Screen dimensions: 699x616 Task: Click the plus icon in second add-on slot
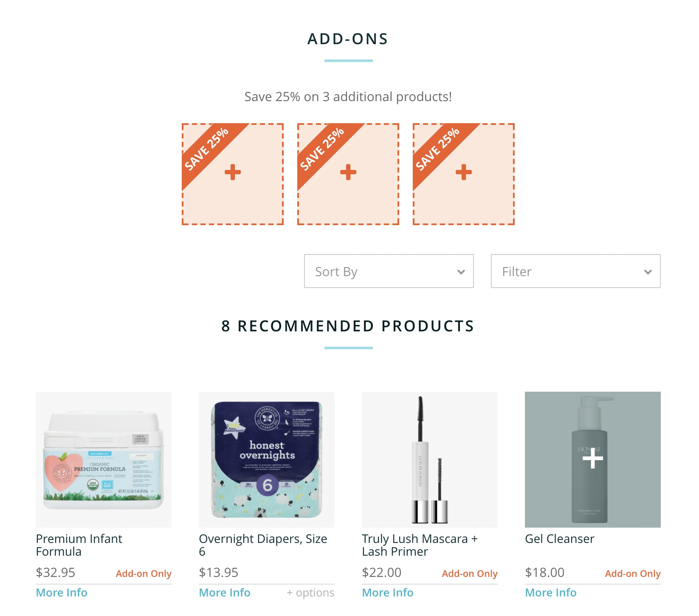tap(348, 172)
